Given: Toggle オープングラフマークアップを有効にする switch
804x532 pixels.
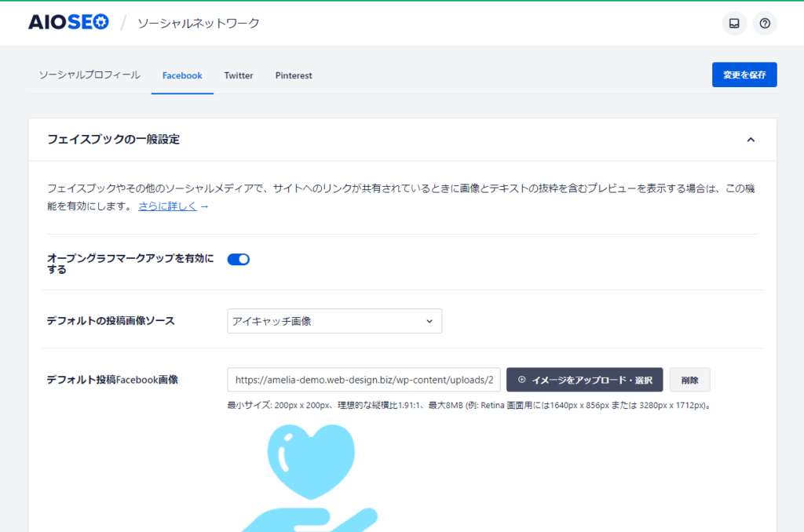Looking at the screenshot, I should pos(239,260).
